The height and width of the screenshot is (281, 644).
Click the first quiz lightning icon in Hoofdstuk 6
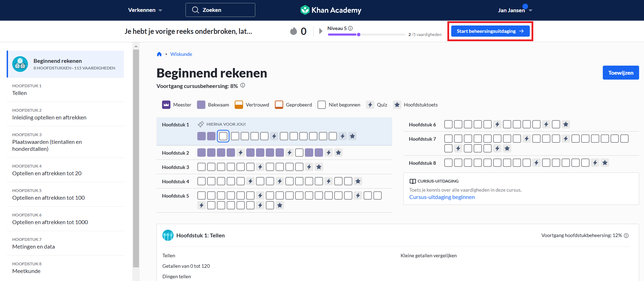[x=497, y=124]
